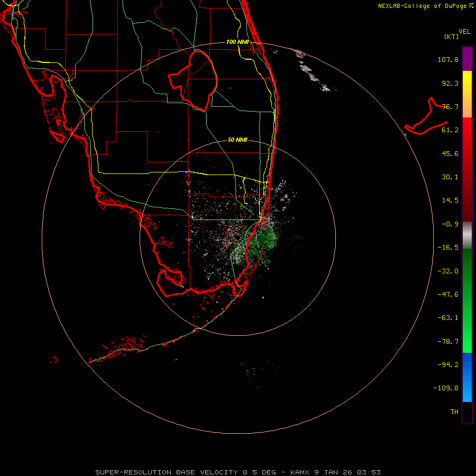Select the 107.8 legend value

point(448,59)
